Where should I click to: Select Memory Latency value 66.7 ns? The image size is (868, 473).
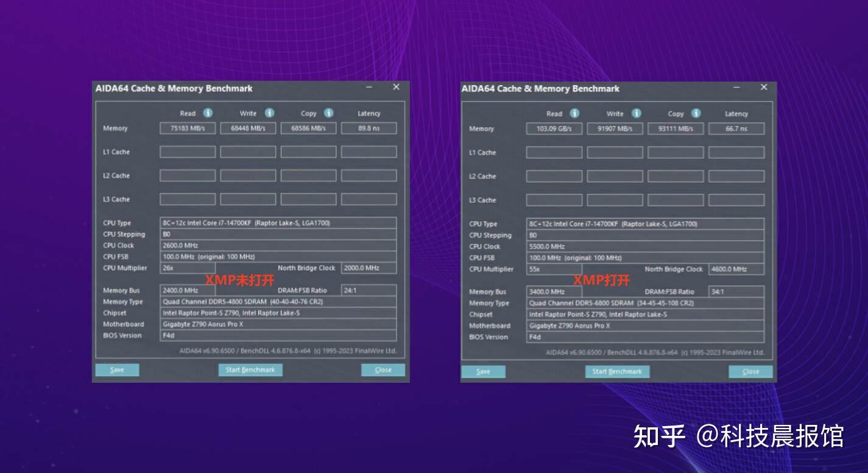pos(736,129)
